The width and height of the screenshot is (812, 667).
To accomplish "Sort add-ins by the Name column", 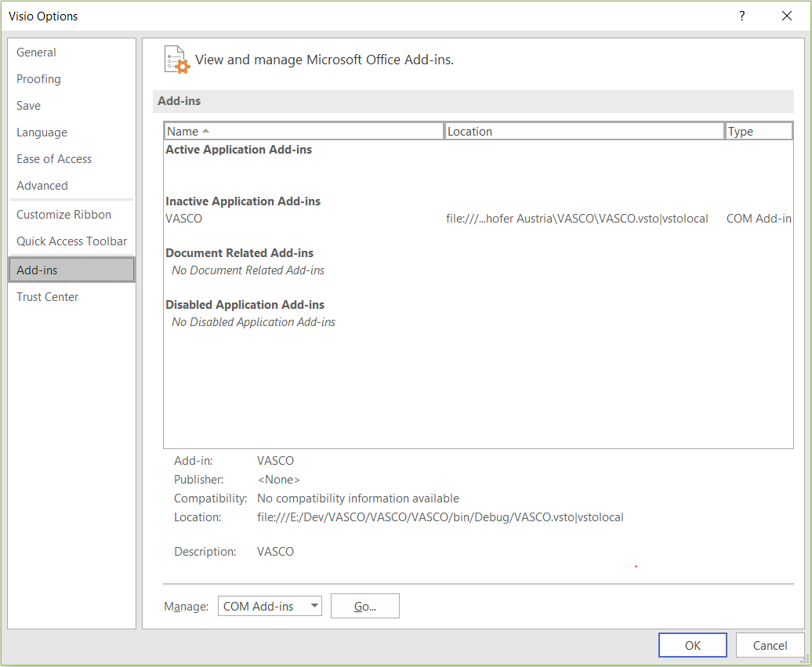I will 304,132.
